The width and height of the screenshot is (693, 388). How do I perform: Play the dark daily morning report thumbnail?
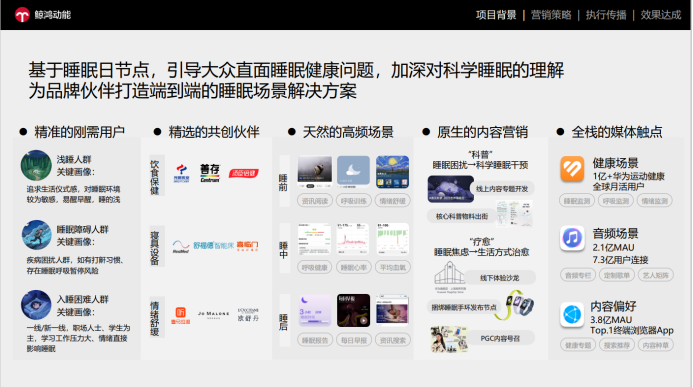[354, 310]
